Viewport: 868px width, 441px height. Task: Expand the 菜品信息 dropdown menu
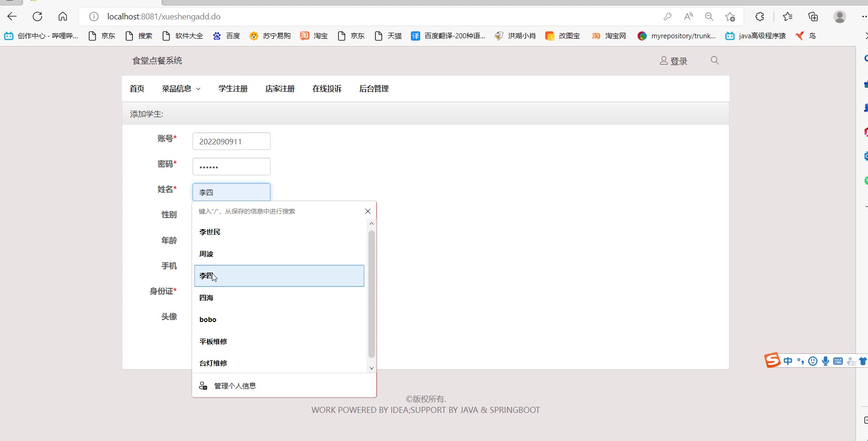[181, 89]
